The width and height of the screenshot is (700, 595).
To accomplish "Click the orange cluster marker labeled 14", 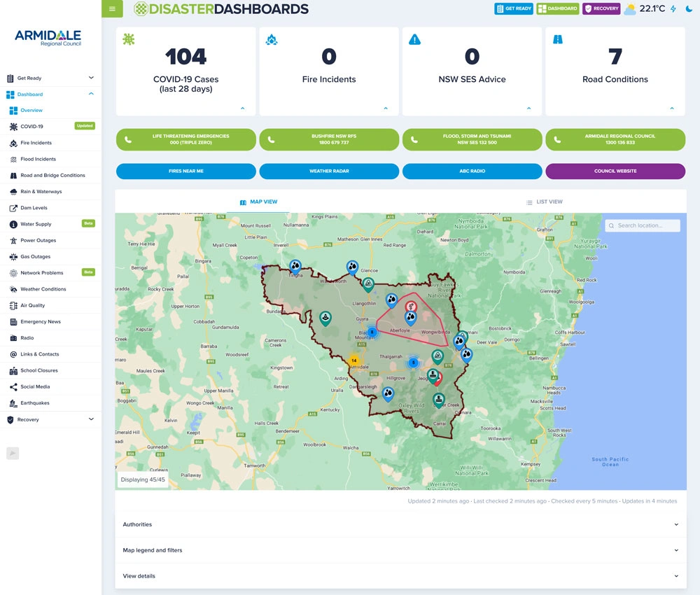I will [354, 361].
